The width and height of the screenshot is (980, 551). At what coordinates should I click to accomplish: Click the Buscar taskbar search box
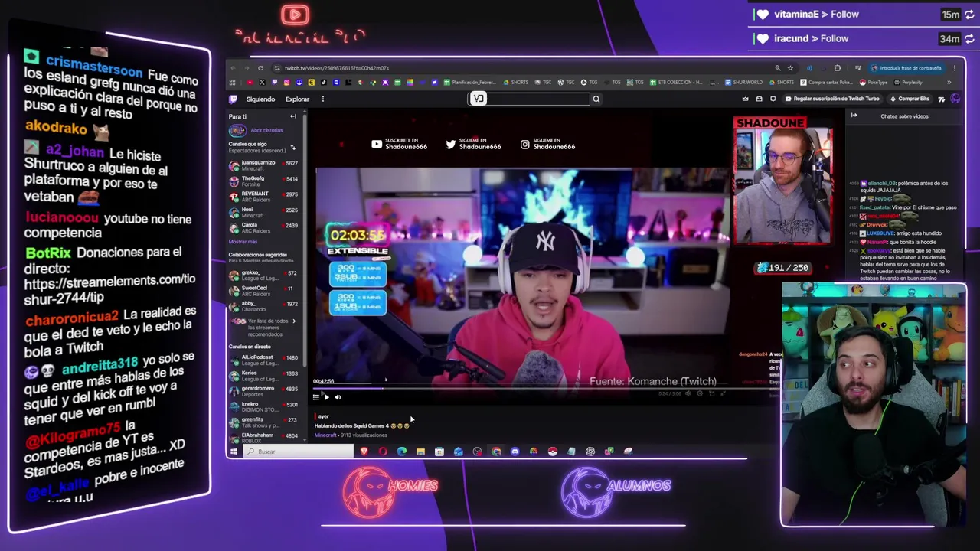pos(299,452)
